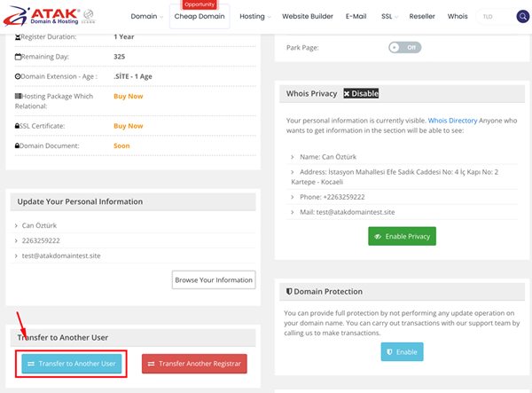The image size is (532, 393).
Task: Click the Update Your Personal Information heading
Action: [80, 201]
